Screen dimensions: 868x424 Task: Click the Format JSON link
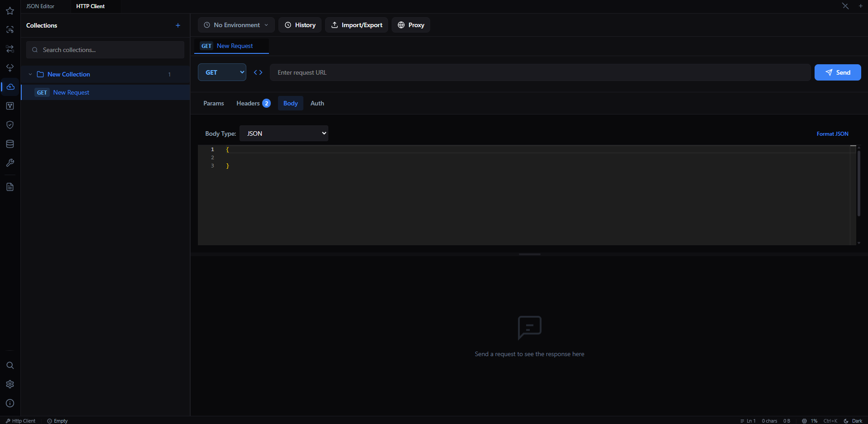(x=832, y=133)
